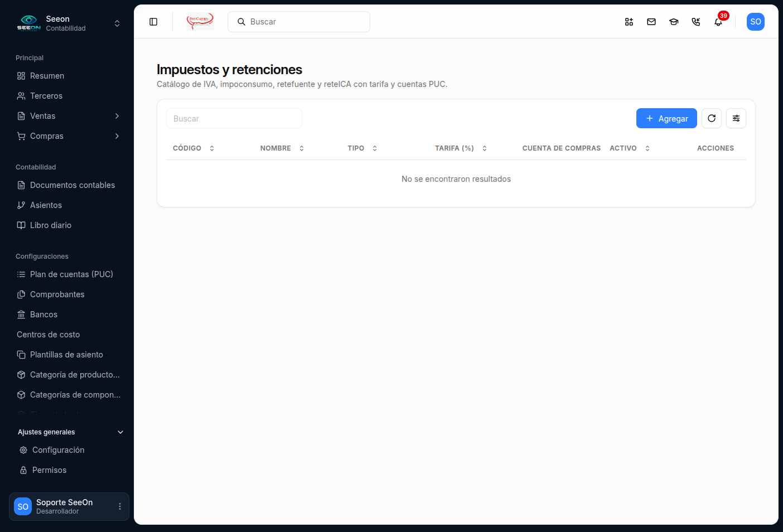Open table column settings sliders icon
783x532 pixels.
point(736,118)
